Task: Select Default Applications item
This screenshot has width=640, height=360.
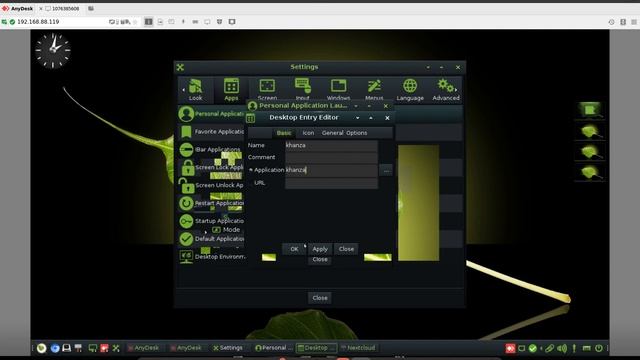Action: (x=211, y=239)
